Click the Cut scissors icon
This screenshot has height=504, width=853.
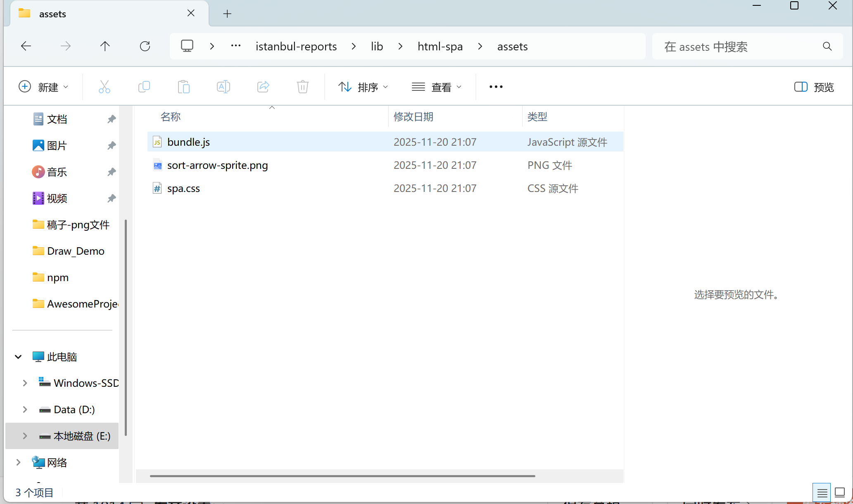(x=104, y=87)
